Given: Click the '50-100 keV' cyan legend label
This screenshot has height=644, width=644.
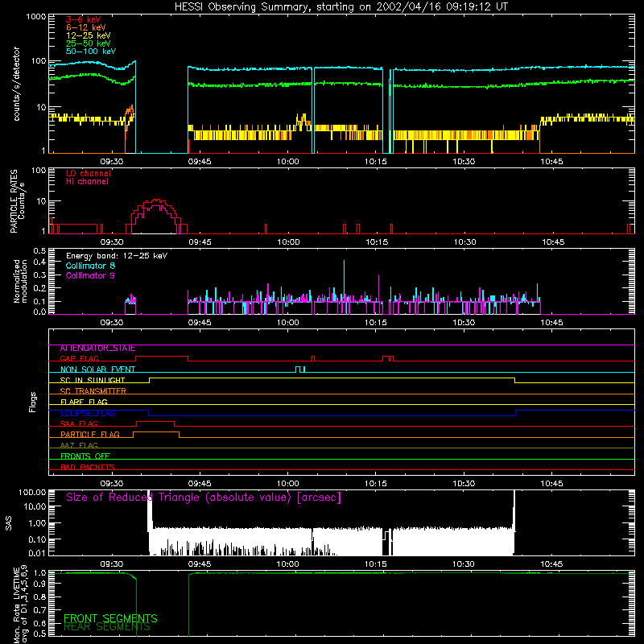Looking at the screenshot, I should click(91, 52).
